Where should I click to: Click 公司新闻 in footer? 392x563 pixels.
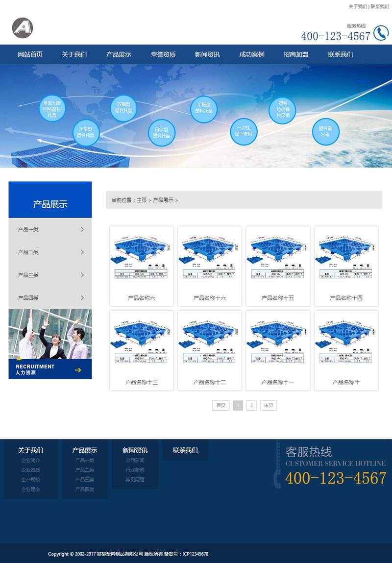[135, 460]
